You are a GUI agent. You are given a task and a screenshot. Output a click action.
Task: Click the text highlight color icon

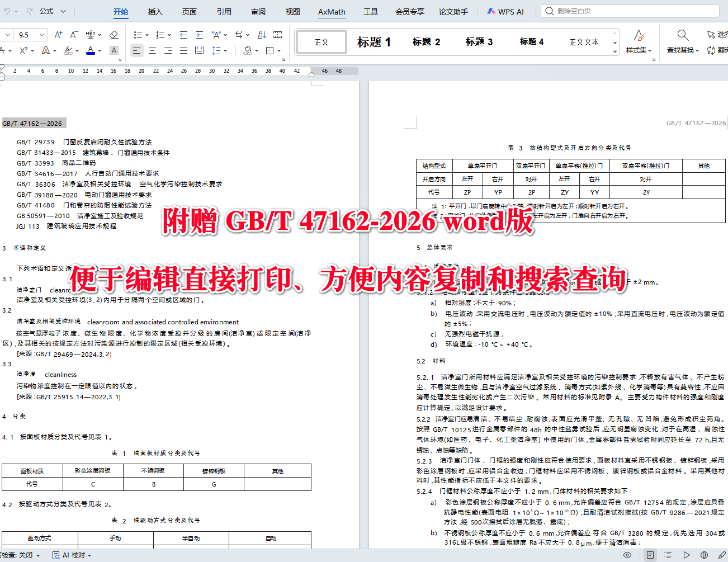point(69,50)
